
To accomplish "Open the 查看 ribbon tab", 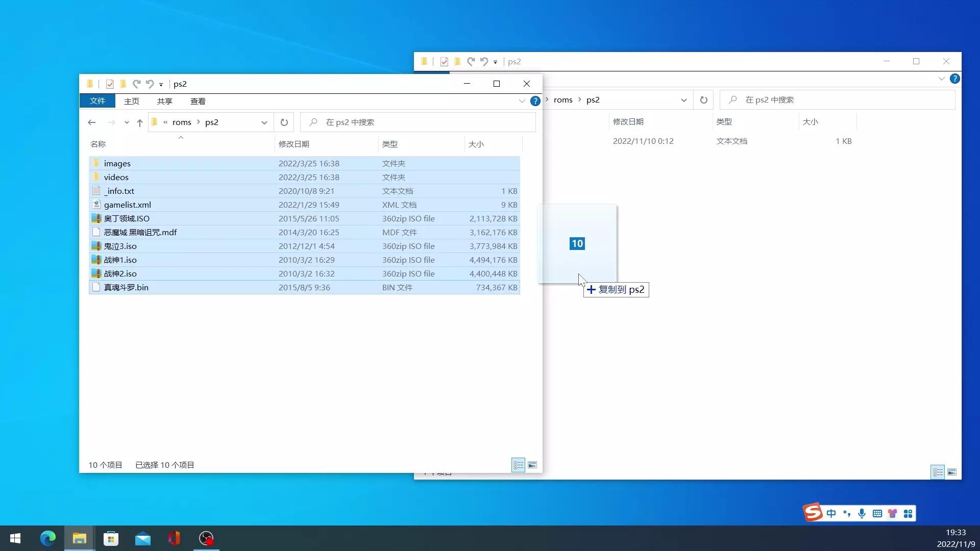I will coord(198,102).
